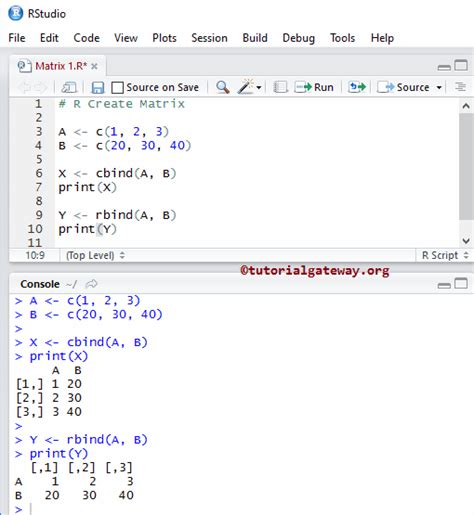Image resolution: width=474 pixels, height=515 pixels.
Task: Click the Find/Replace magnifier icon
Action: click(223, 87)
